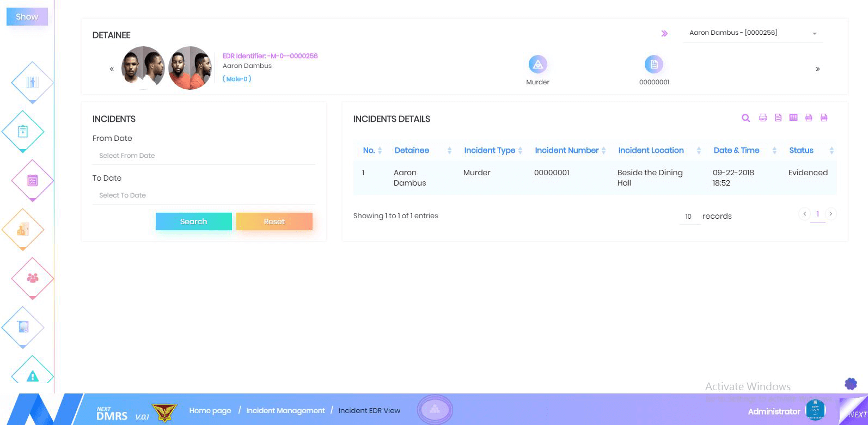Screen dimensions: 868x425
Task: Select page 1 in pagination
Action: point(817,214)
